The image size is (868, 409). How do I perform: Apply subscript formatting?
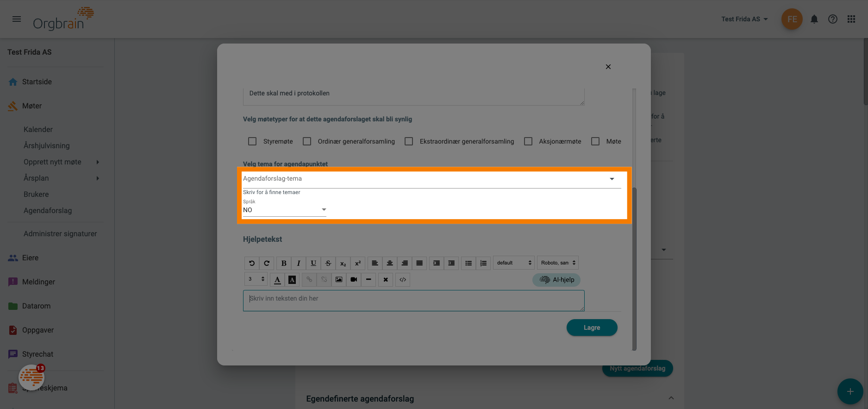[x=343, y=263]
